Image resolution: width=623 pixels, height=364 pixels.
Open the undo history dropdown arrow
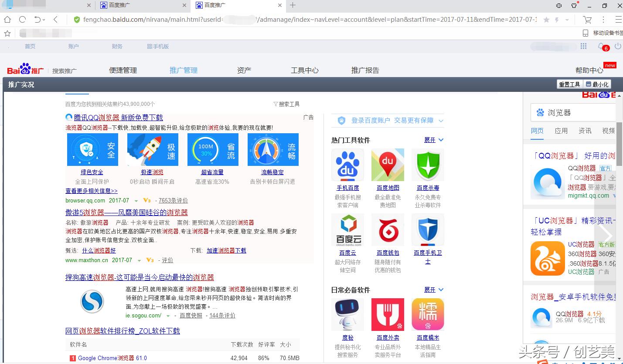pos(44,20)
